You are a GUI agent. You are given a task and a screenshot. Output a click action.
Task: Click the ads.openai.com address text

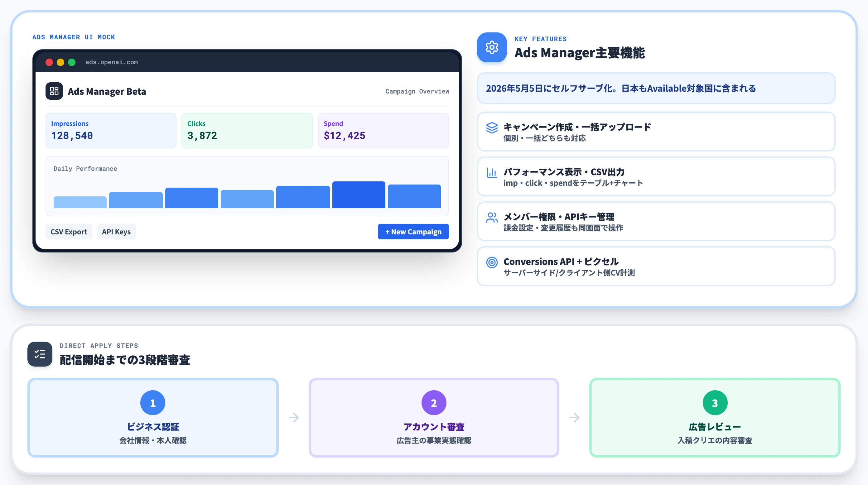coord(112,62)
